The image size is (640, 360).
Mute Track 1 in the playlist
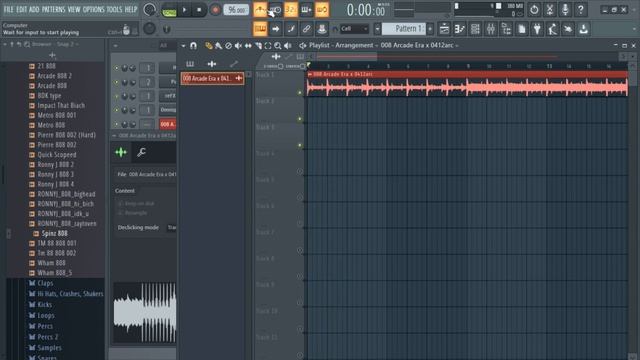tap(300, 93)
